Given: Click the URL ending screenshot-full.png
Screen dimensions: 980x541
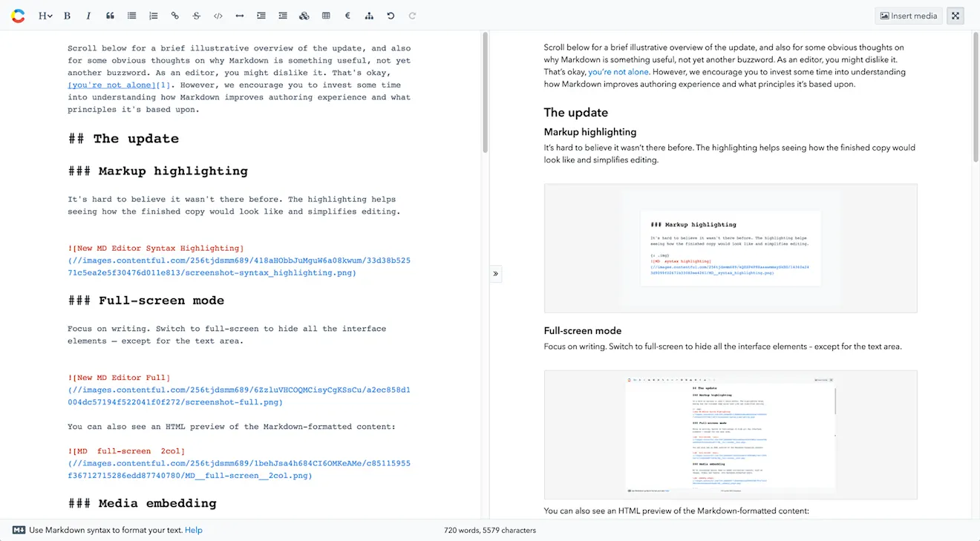Looking at the screenshot, I should [x=239, y=396].
